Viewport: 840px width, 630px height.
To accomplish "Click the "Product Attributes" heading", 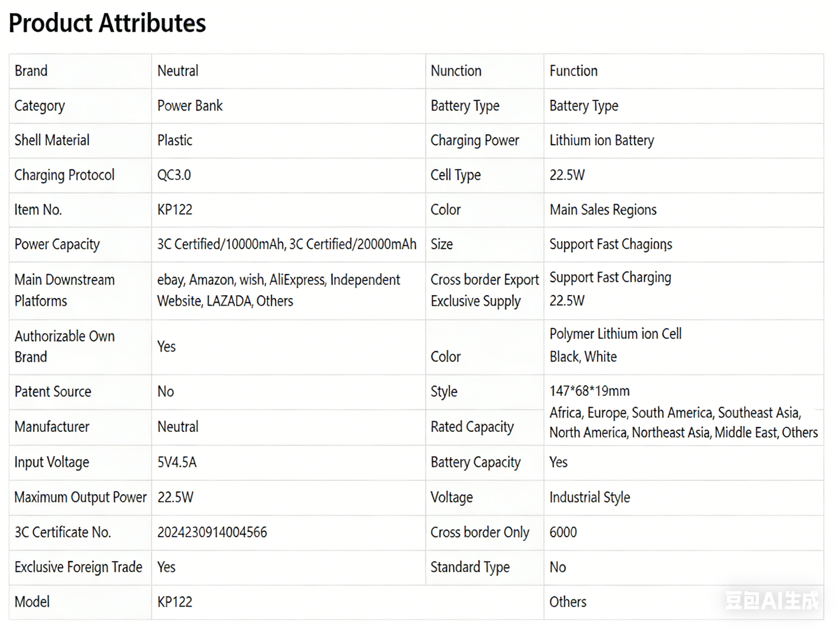I will pyautogui.click(x=107, y=23).
